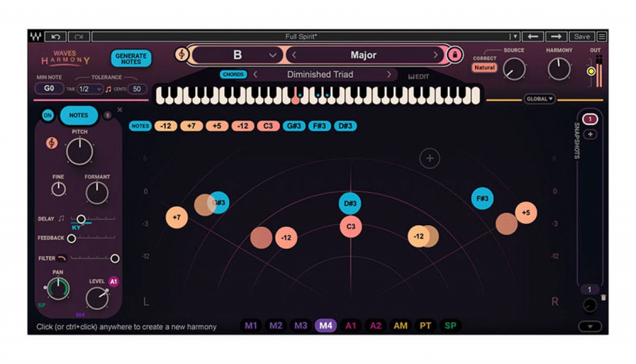Click the Filter slider handle

(x=114, y=259)
